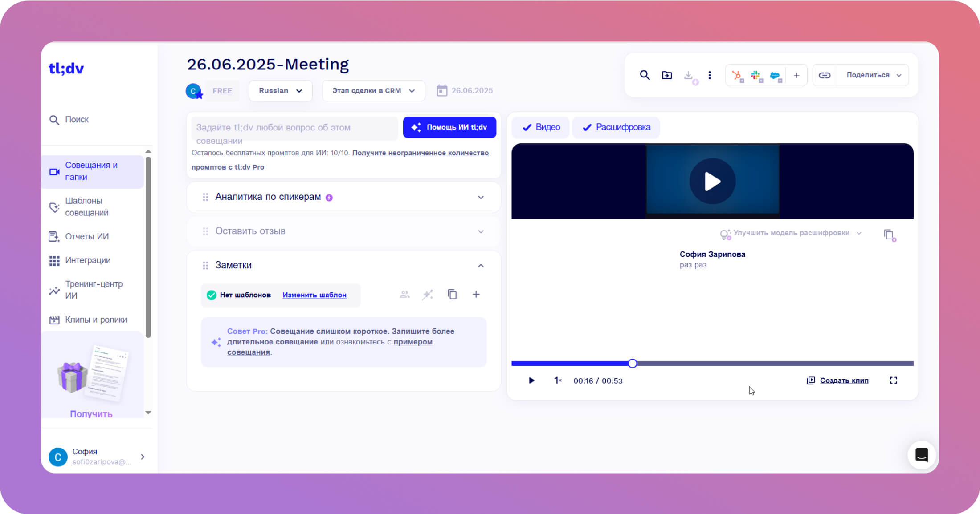The image size is (980, 514).
Task: Open the unlimited prompts tl;dv Pro link
Action: [340, 160]
